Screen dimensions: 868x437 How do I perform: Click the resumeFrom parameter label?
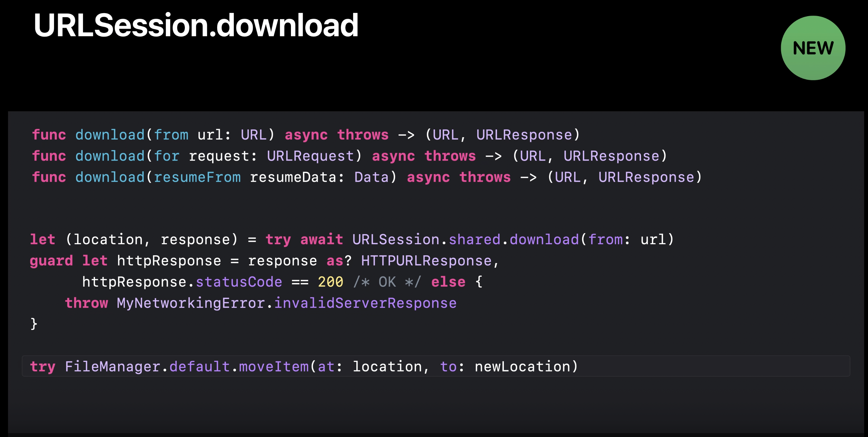(x=197, y=177)
